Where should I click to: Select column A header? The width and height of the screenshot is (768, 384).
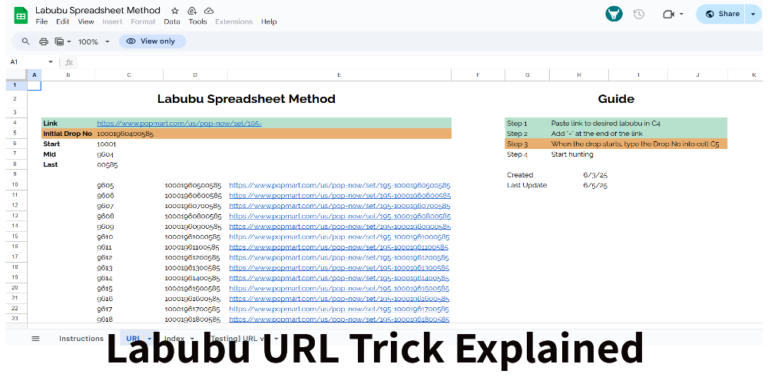click(34, 75)
